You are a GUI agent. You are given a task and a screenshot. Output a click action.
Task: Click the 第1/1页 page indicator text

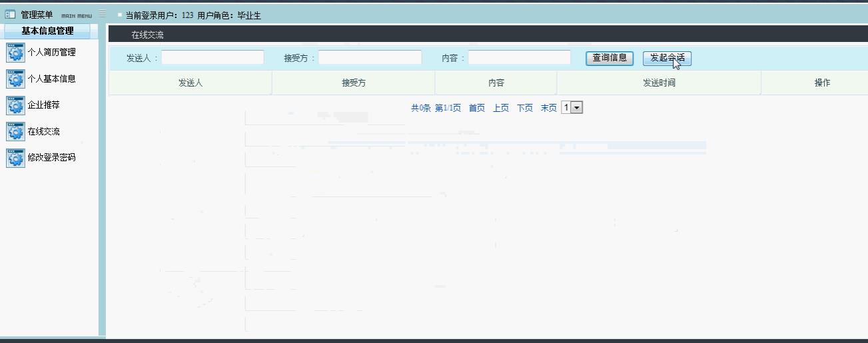coord(448,108)
